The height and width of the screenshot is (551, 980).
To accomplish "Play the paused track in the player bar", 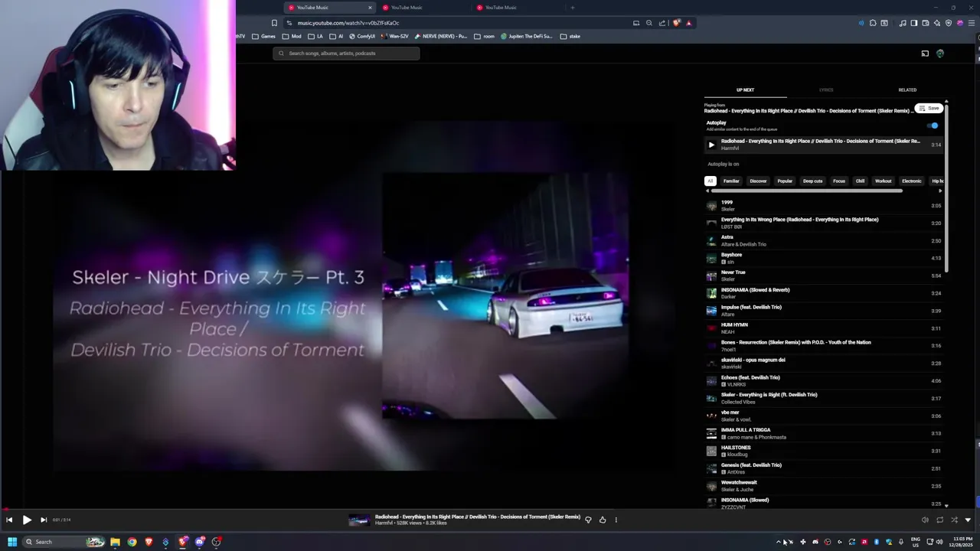I will point(27,520).
